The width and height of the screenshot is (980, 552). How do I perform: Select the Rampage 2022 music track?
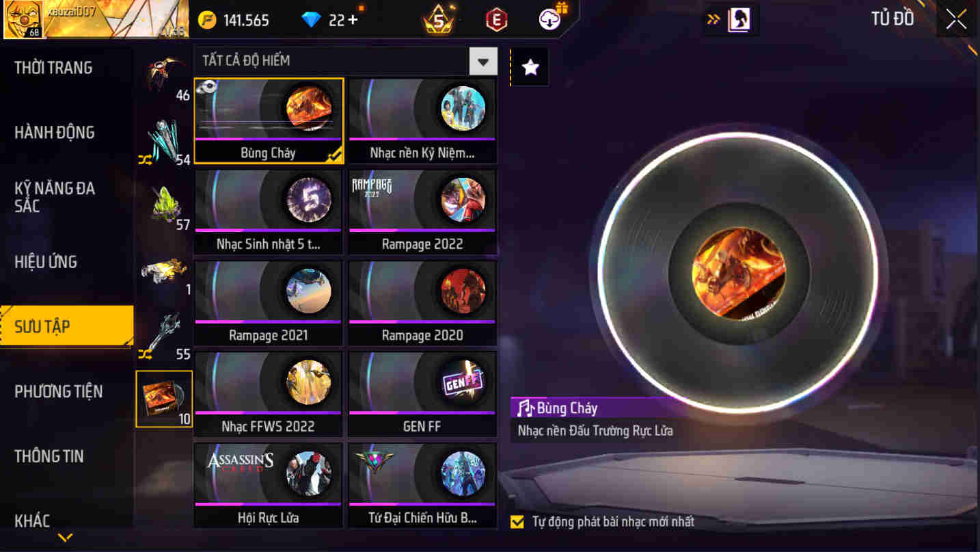point(422,212)
